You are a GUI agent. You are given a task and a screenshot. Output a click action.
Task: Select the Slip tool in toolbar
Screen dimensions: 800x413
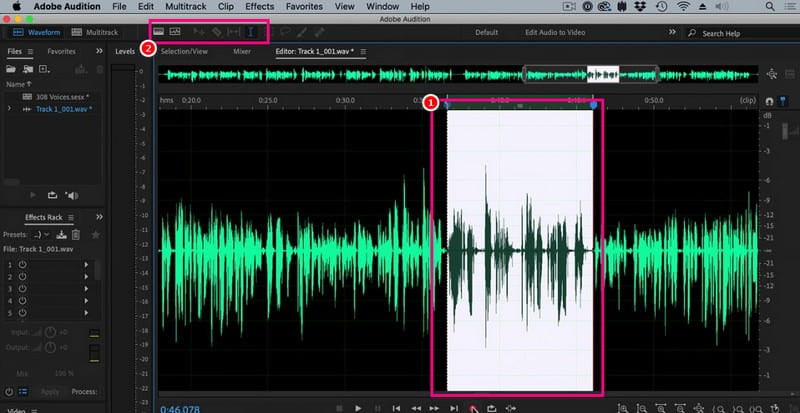234,32
